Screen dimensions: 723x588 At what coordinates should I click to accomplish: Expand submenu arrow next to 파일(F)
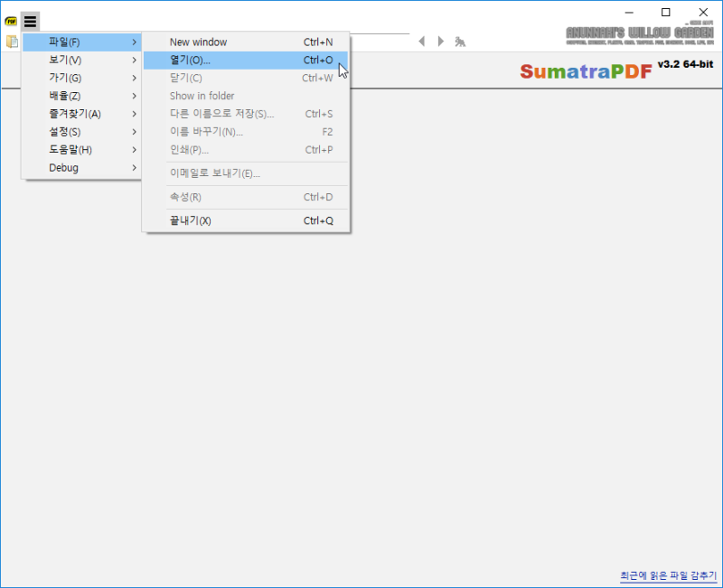point(134,42)
